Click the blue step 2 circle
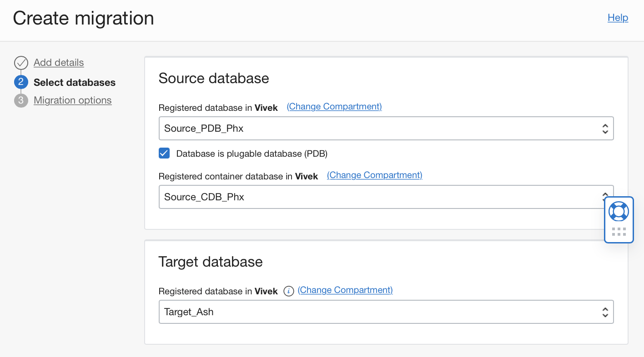 point(21,82)
